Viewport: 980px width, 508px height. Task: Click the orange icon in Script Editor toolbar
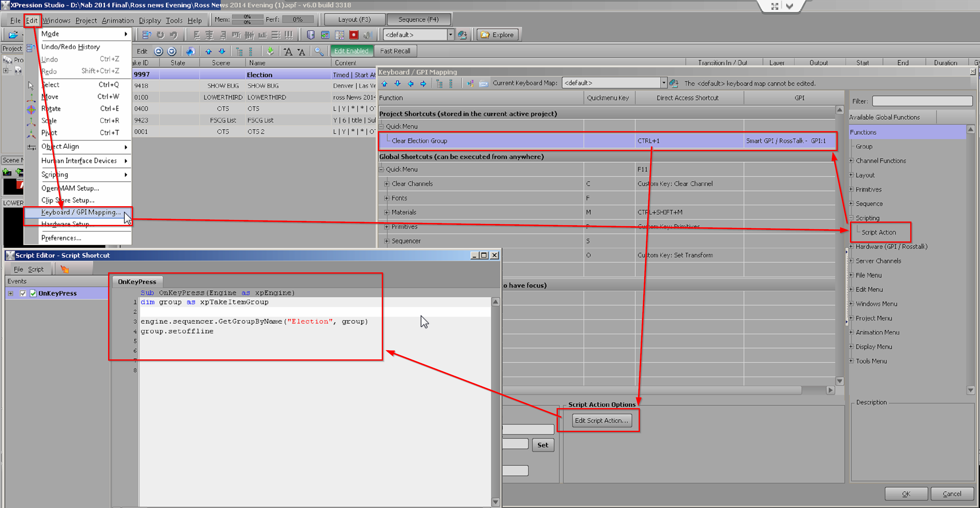coord(65,269)
